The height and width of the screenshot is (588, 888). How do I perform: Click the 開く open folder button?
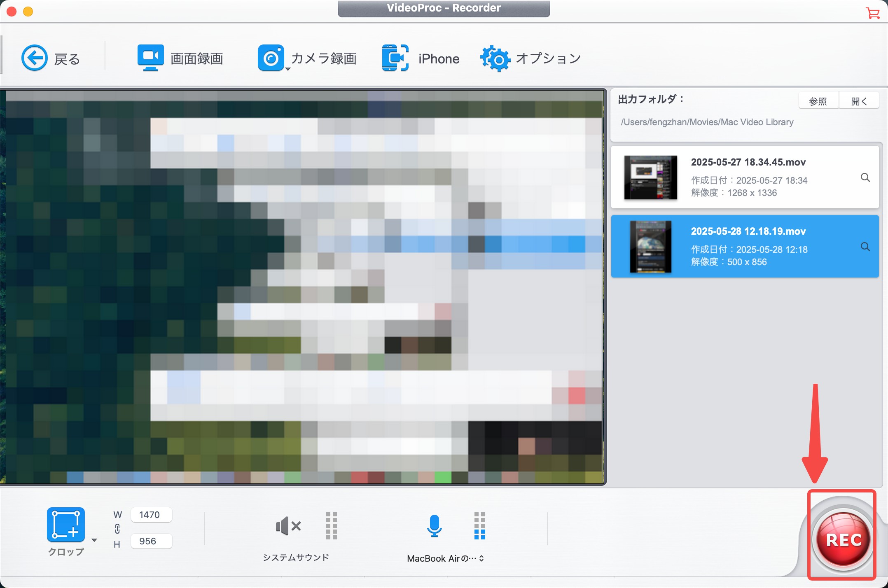pos(859,101)
